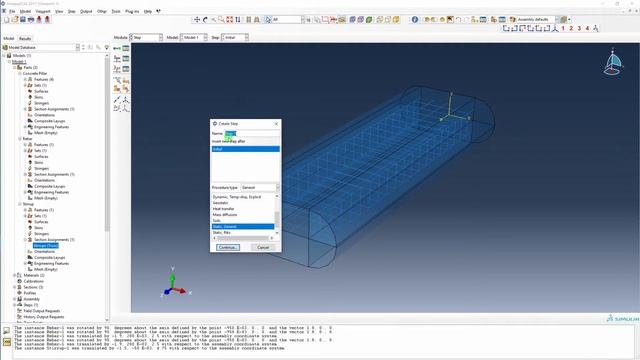640x360 pixels.
Task: Open the selection filter All dropdown
Action: click(x=288, y=19)
